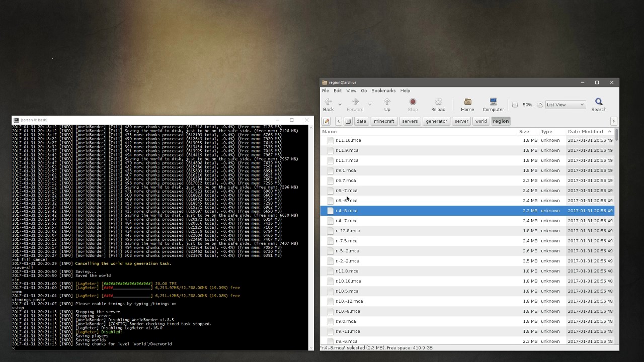The image size is (644, 362).
Task: Click the region@archive title bar folder icon
Action: [x=325, y=82]
